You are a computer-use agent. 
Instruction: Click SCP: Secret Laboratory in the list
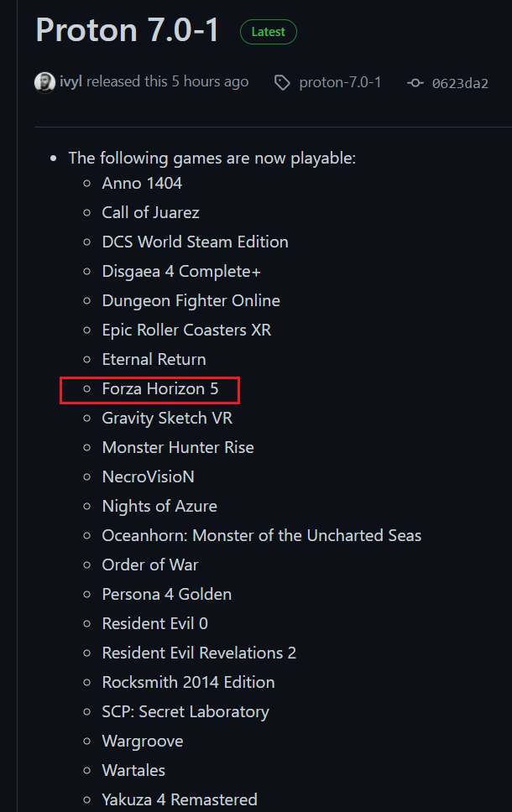click(x=185, y=712)
